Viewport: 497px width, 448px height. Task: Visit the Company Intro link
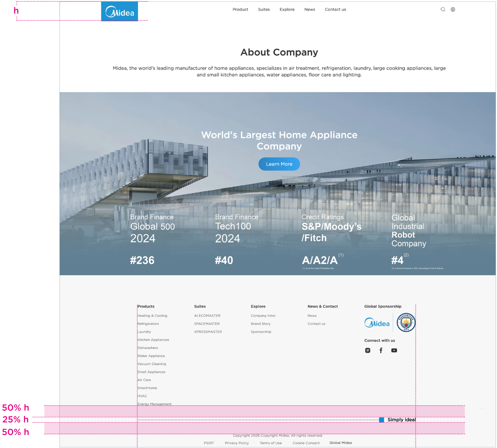coord(263,316)
